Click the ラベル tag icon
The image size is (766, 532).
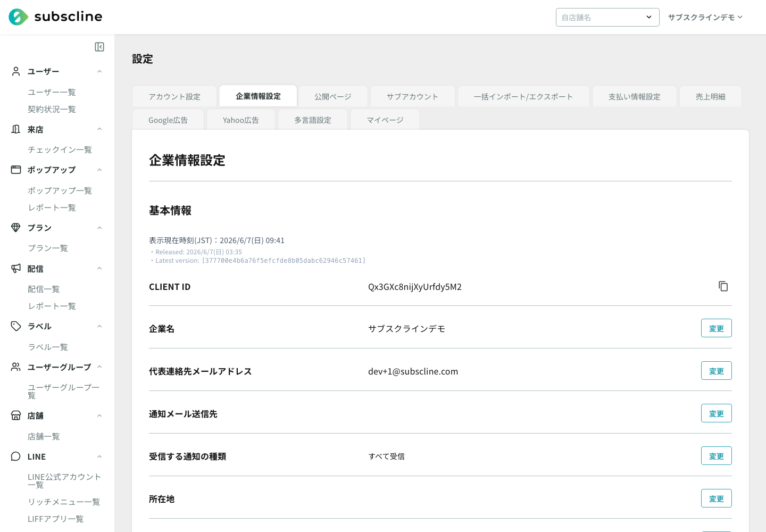16,326
